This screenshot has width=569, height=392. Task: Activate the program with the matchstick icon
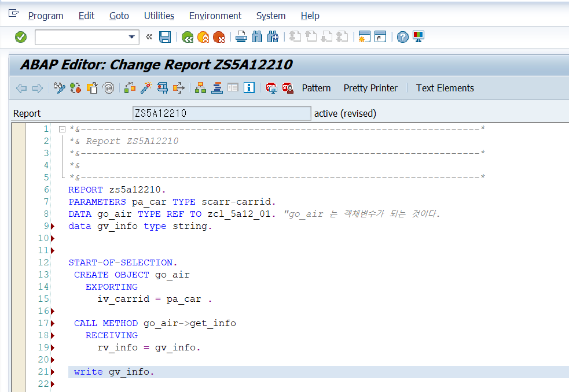pyautogui.click(x=146, y=88)
